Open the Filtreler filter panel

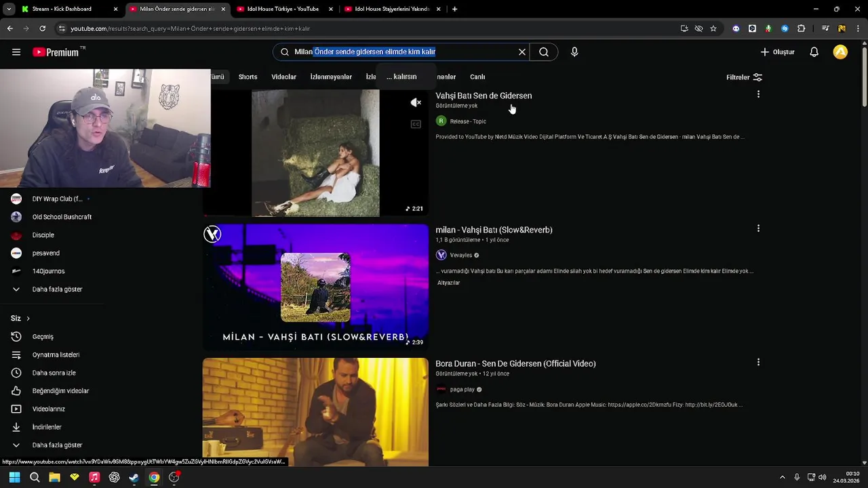point(744,77)
